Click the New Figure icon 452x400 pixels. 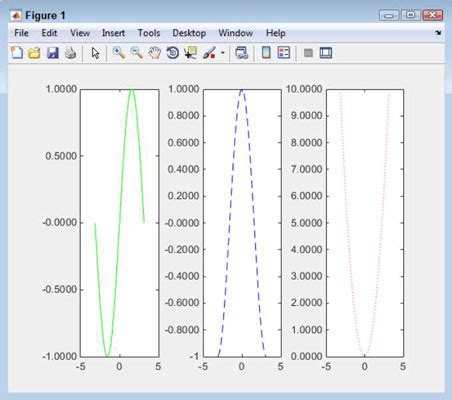[x=17, y=53]
